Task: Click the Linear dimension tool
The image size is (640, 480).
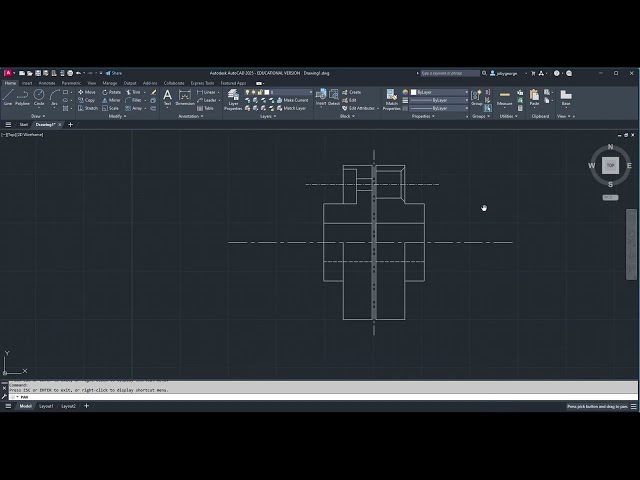Action: click(x=207, y=92)
